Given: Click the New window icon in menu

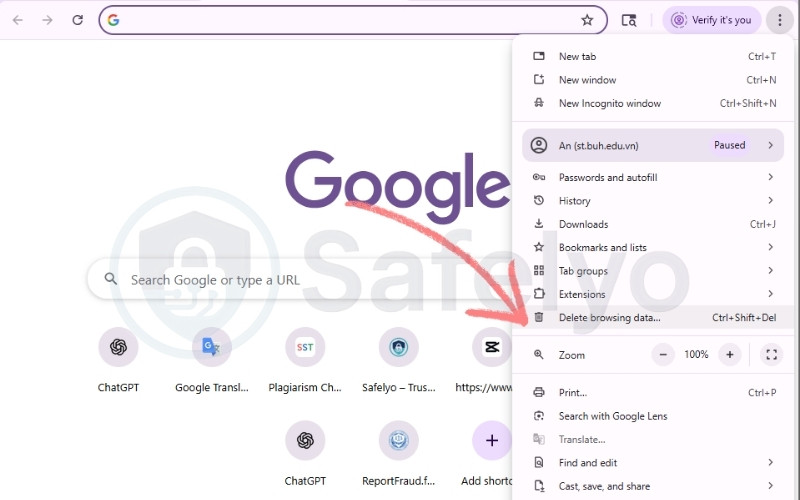Looking at the screenshot, I should pos(539,80).
